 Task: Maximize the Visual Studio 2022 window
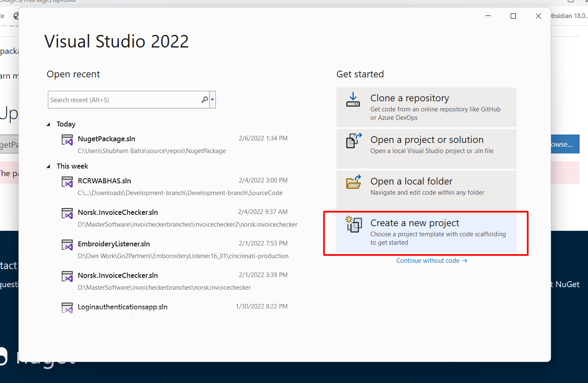[x=513, y=16]
